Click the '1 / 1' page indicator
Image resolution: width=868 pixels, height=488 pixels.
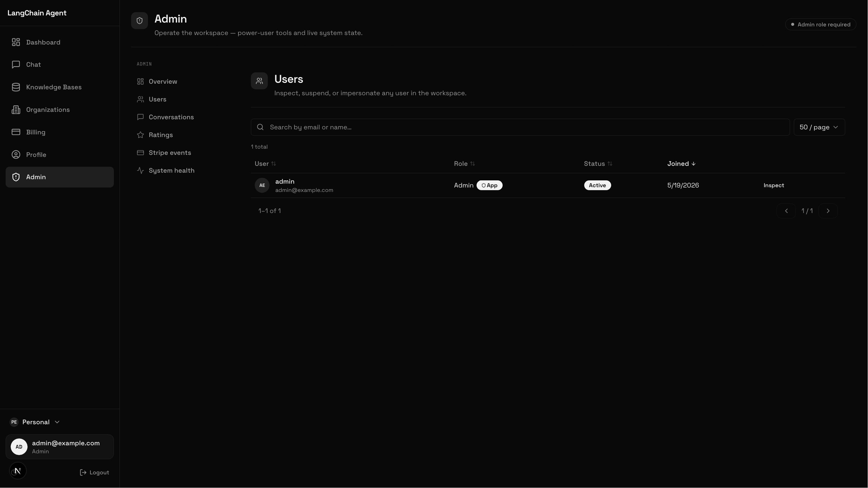tap(807, 211)
